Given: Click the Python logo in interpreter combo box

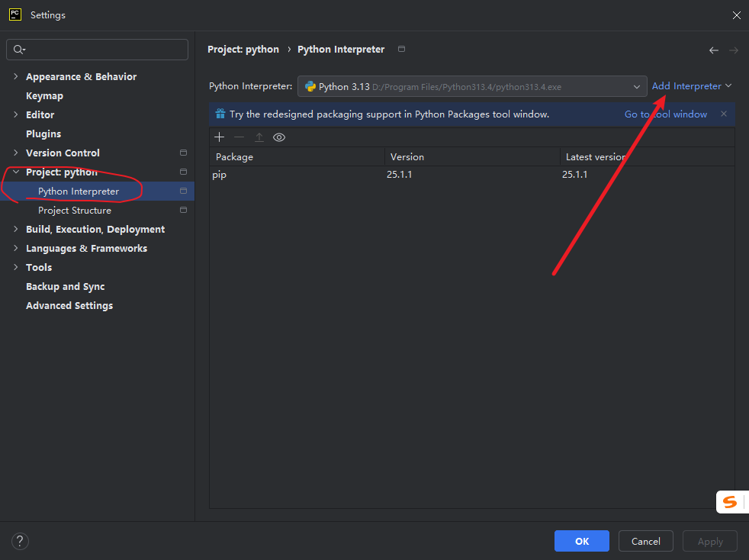Looking at the screenshot, I should [310, 86].
